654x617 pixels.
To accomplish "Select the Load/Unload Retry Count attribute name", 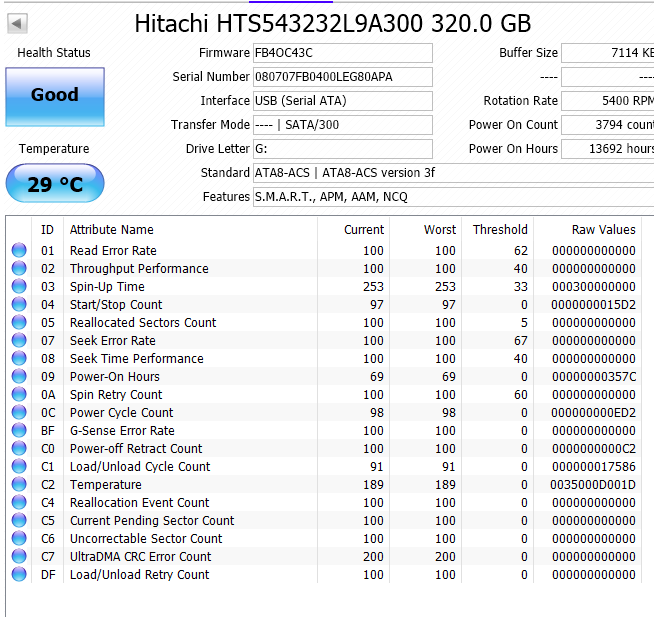I will point(139,574).
